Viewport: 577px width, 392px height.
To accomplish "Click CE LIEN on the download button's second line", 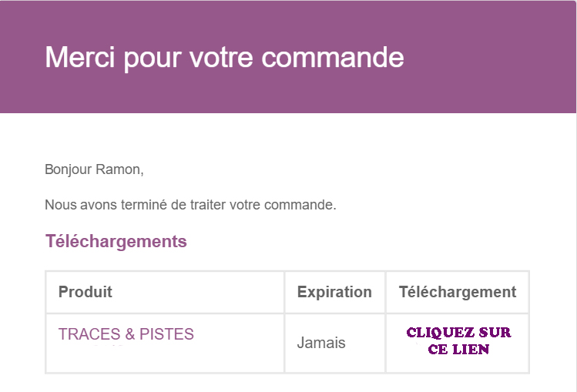I will coord(458,349).
